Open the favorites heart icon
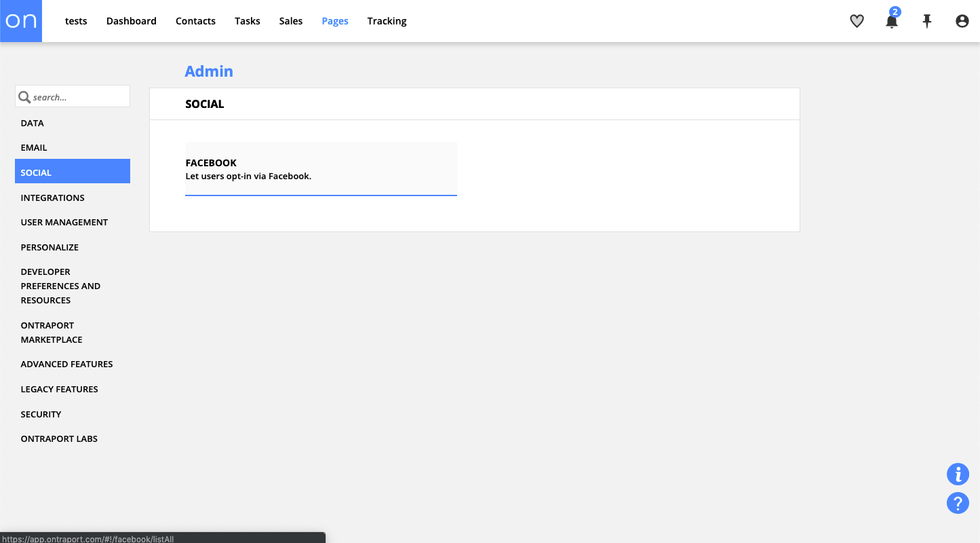The width and height of the screenshot is (980, 543). [x=857, y=21]
